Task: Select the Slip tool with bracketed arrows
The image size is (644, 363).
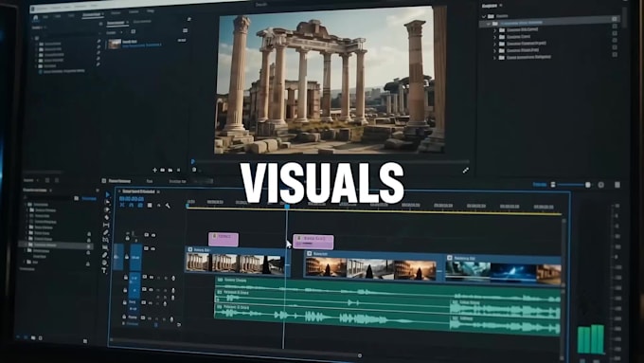Action: [106, 225]
